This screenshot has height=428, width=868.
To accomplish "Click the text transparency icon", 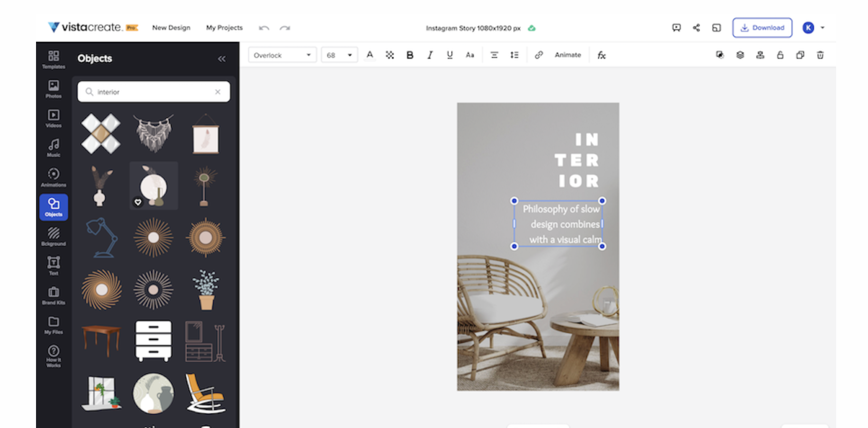I will 390,55.
